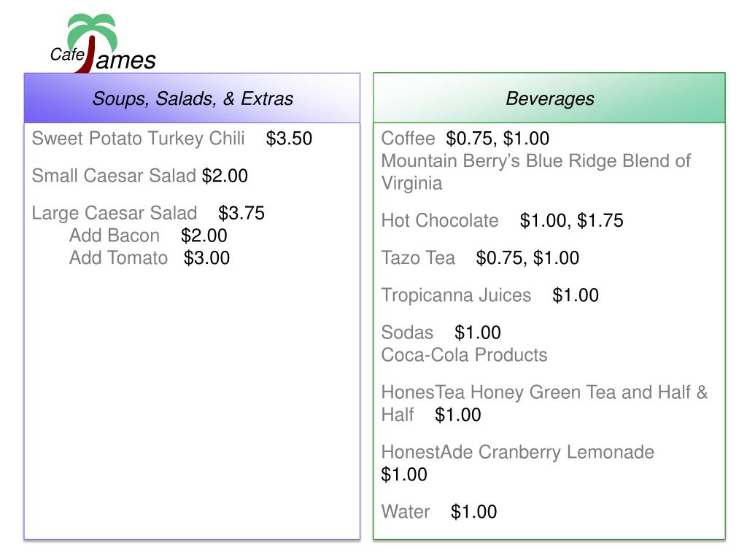Click the Hot Chocolate item
The height and width of the screenshot is (560, 747).
click(x=440, y=220)
